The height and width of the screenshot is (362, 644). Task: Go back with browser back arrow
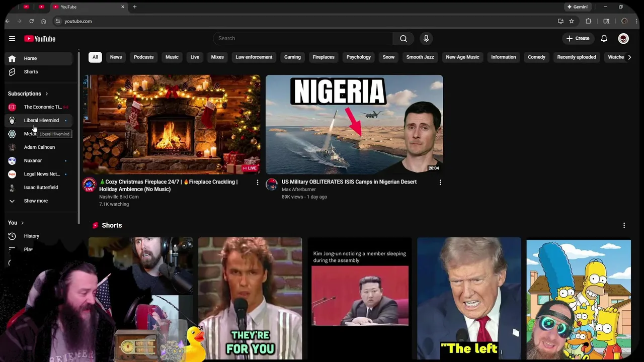pyautogui.click(x=7, y=21)
